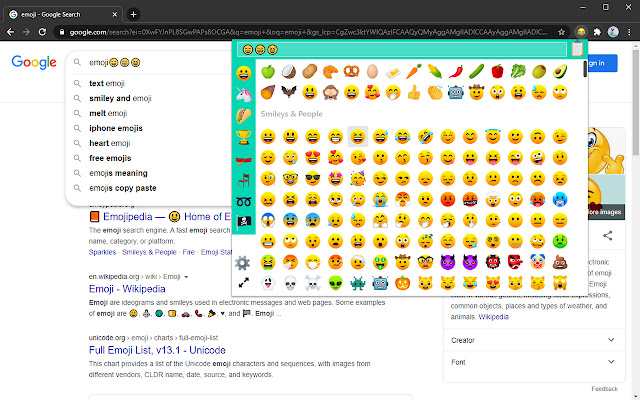
Task: Pick the green nauseated face emoji
Action: 560,241
